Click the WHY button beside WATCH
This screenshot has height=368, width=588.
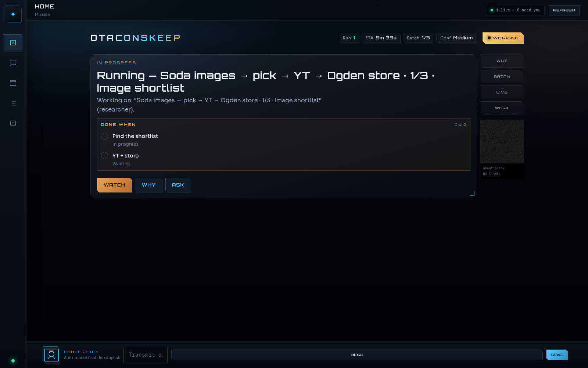click(148, 185)
